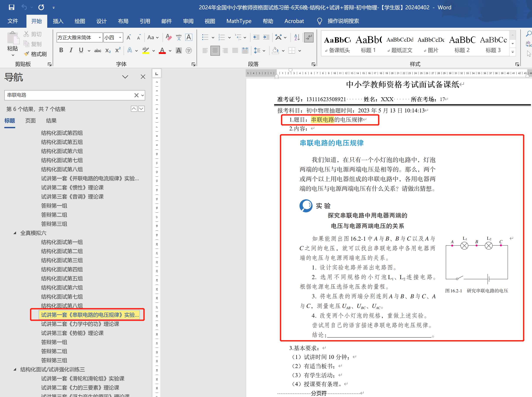
Task: Click the Clear Formatting eraser icon
Action: (x=169, y=37)
